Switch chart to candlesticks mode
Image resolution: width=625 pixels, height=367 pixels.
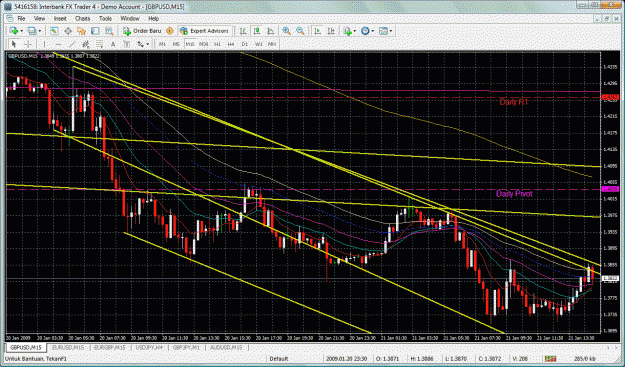click(x=257, y=31)
